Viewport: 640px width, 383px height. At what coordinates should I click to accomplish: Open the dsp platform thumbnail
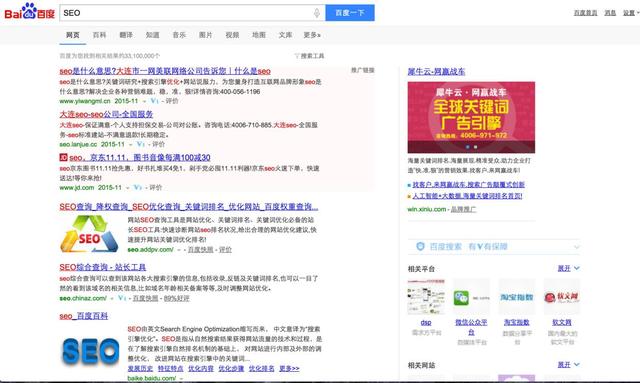(426, 297)
